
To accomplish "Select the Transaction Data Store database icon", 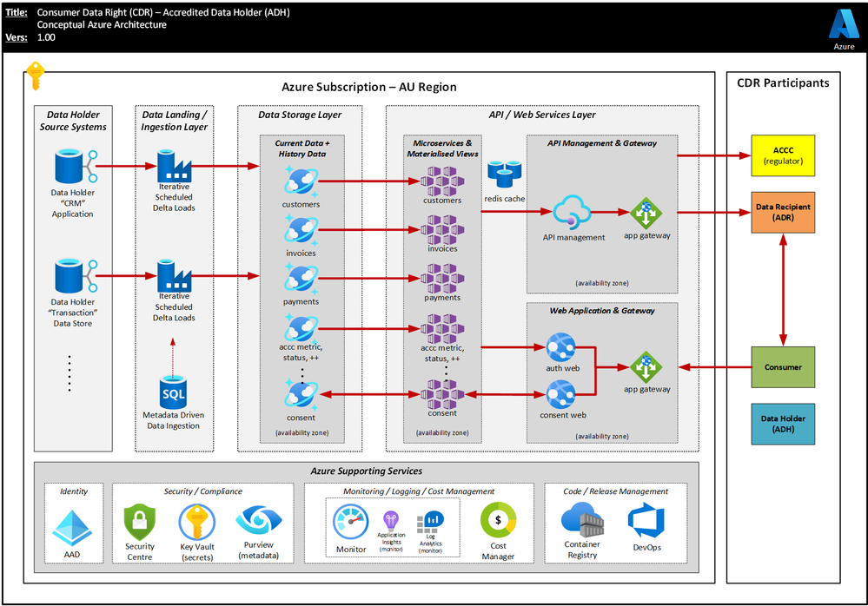I will (x=76, y=275).
